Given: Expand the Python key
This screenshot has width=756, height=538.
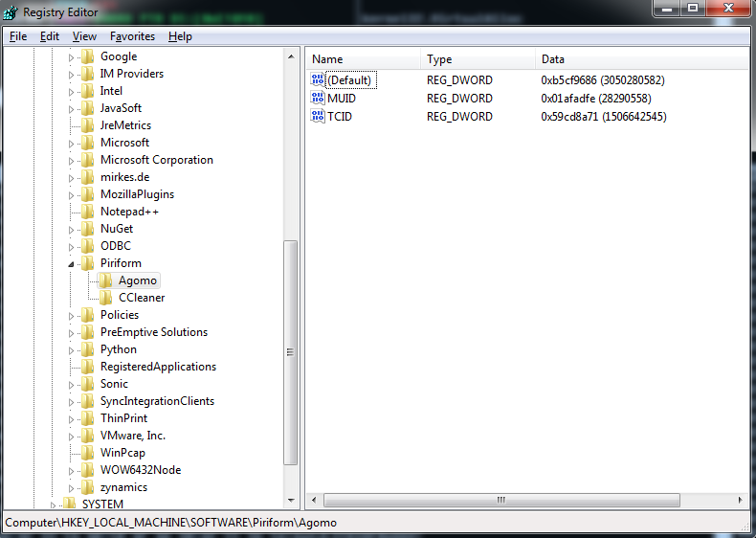Looking at the screenshot, I should [x=72, y=350].
